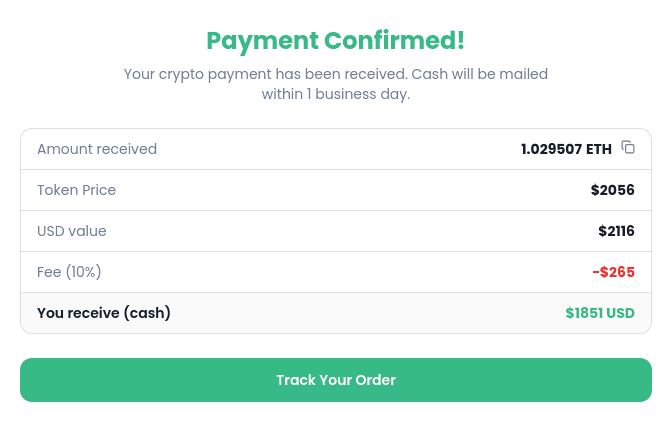Click the You receive (cash) label
Screen dimensions: 672x426
(x=104, y=313)
